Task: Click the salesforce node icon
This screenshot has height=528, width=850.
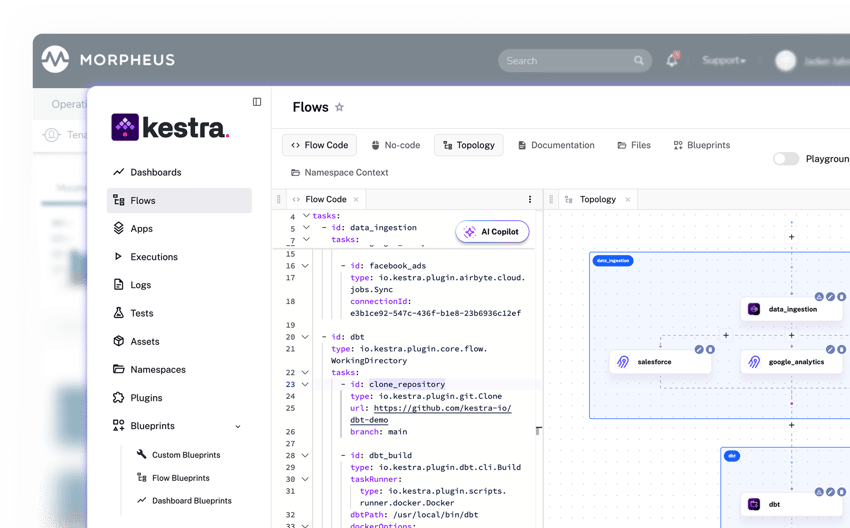Action: coord(623,362)
